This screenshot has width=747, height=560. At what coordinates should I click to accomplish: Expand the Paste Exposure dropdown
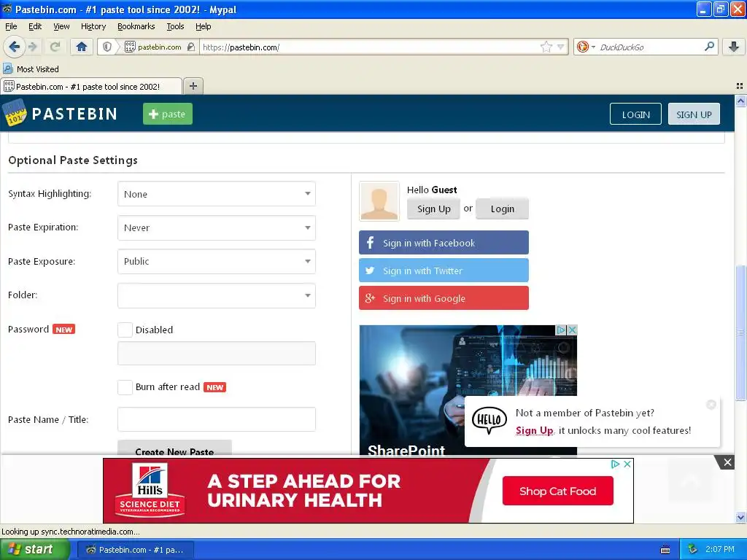pyautogui.click(x=216, y=262)
